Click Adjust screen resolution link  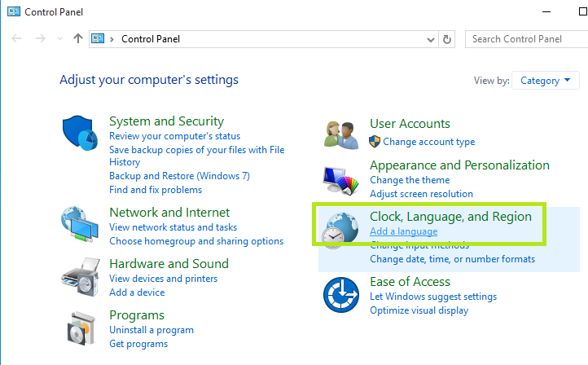[421, 194]
